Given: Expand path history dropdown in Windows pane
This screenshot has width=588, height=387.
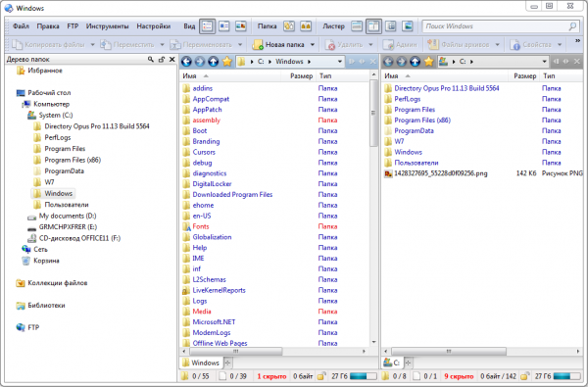Looking at the screenshot, I should click(340, 62).
